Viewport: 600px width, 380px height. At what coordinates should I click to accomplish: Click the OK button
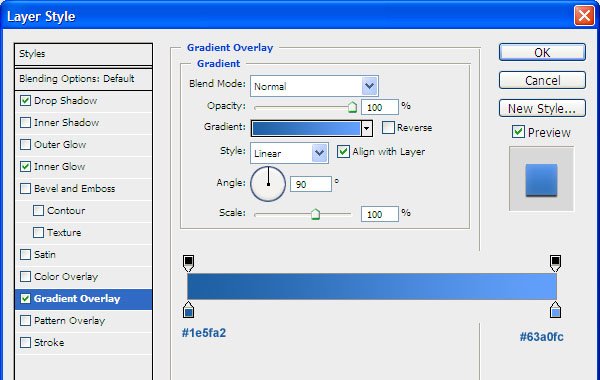(542, 52)
